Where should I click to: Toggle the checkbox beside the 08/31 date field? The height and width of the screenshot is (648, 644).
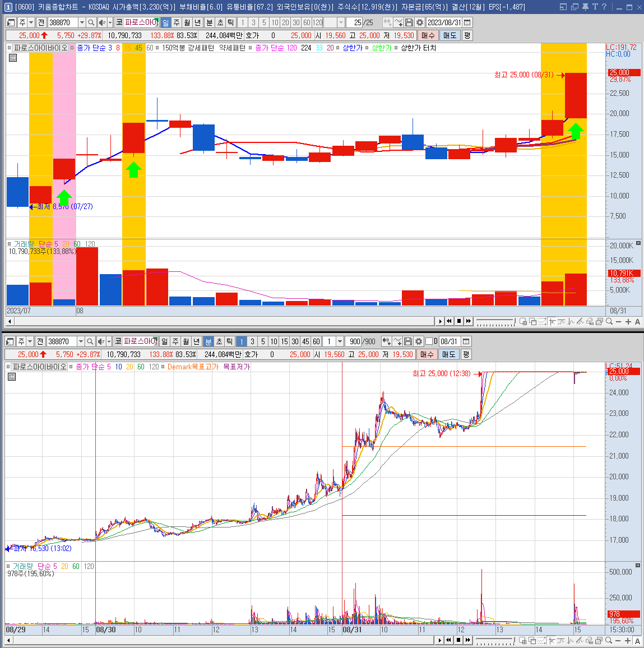coord(429,341)
